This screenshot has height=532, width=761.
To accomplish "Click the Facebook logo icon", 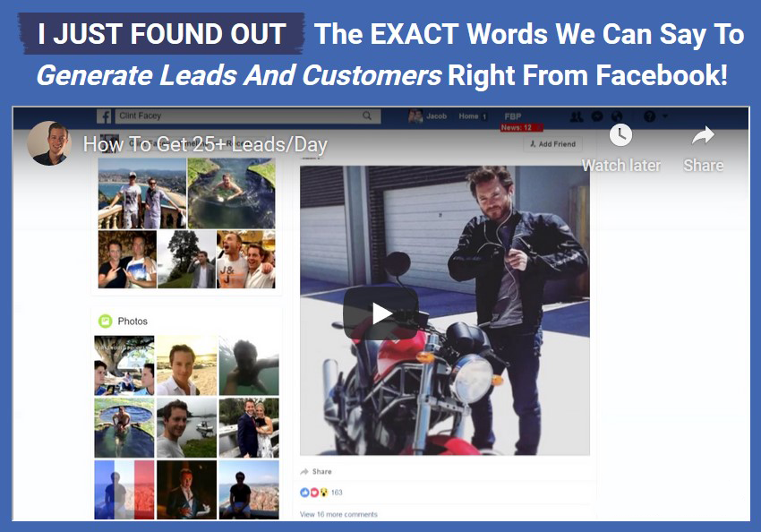I will (105, 116).
